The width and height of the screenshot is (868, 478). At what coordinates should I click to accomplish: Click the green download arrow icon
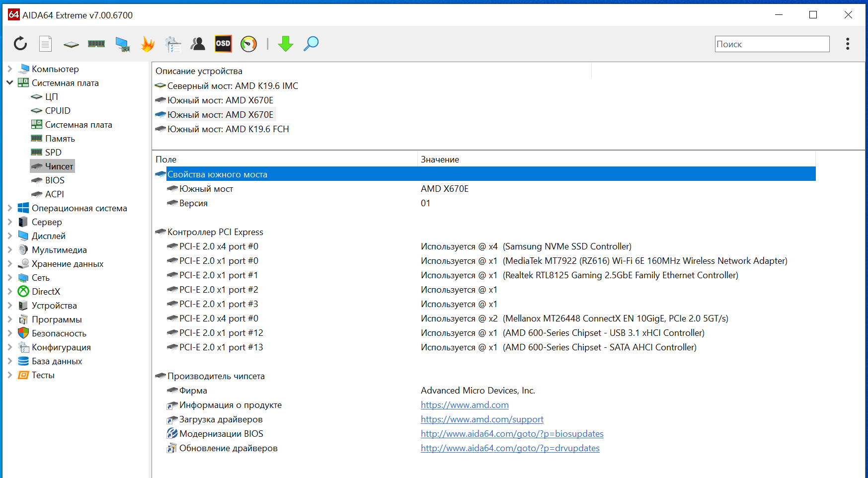click(286, 44)
